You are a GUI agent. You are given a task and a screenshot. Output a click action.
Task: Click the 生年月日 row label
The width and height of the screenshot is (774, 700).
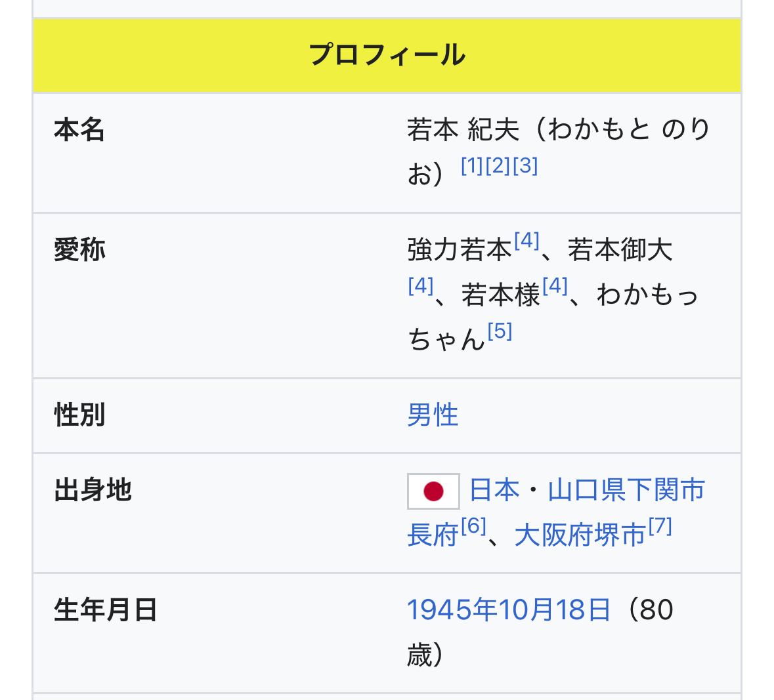pyautogui.click(x=106, y=610)
